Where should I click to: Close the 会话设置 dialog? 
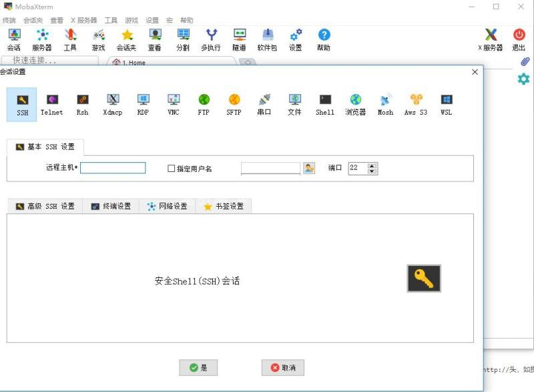pos(475,72)
